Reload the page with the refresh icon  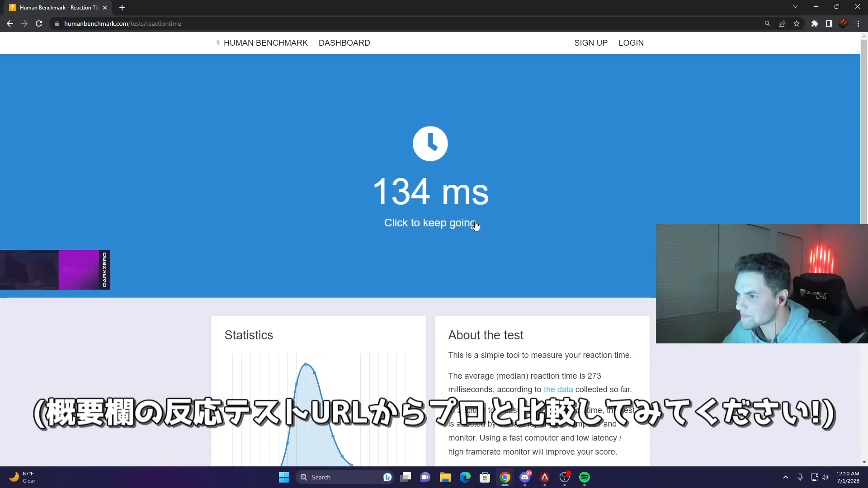(39, 23)
